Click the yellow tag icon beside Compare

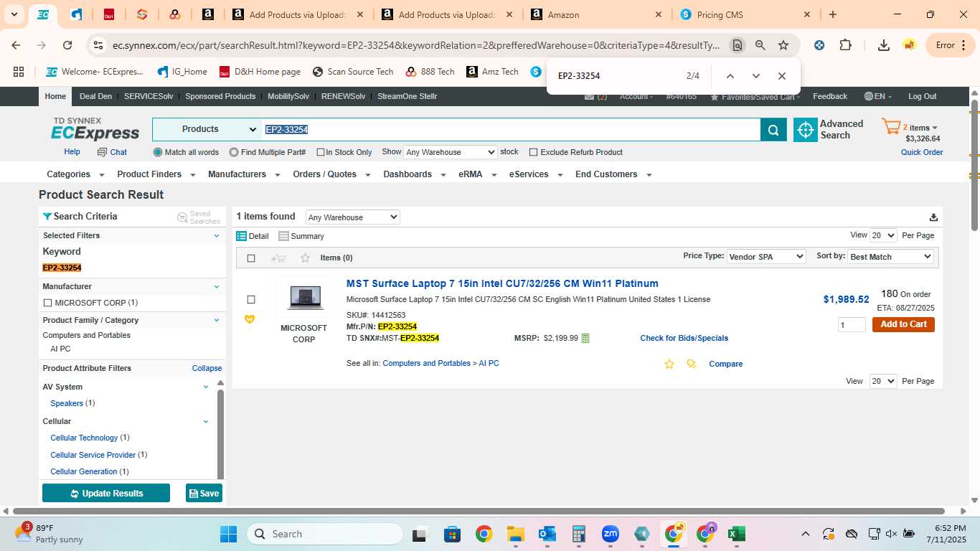[692, 364]
